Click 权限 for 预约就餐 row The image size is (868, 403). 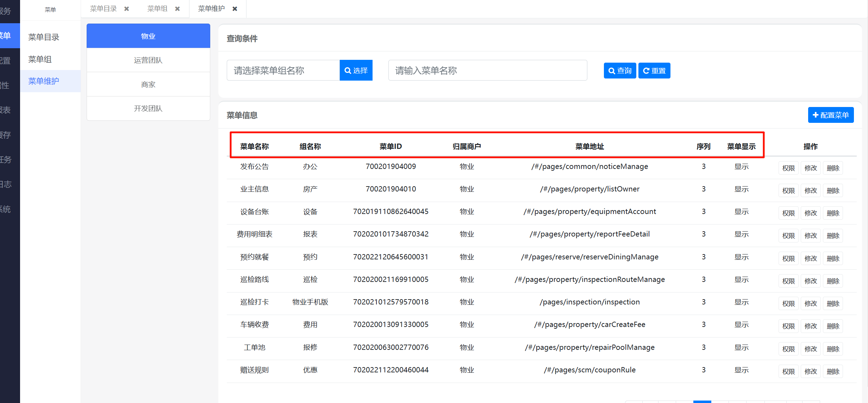pyautogui.click(x=788, y=259)
